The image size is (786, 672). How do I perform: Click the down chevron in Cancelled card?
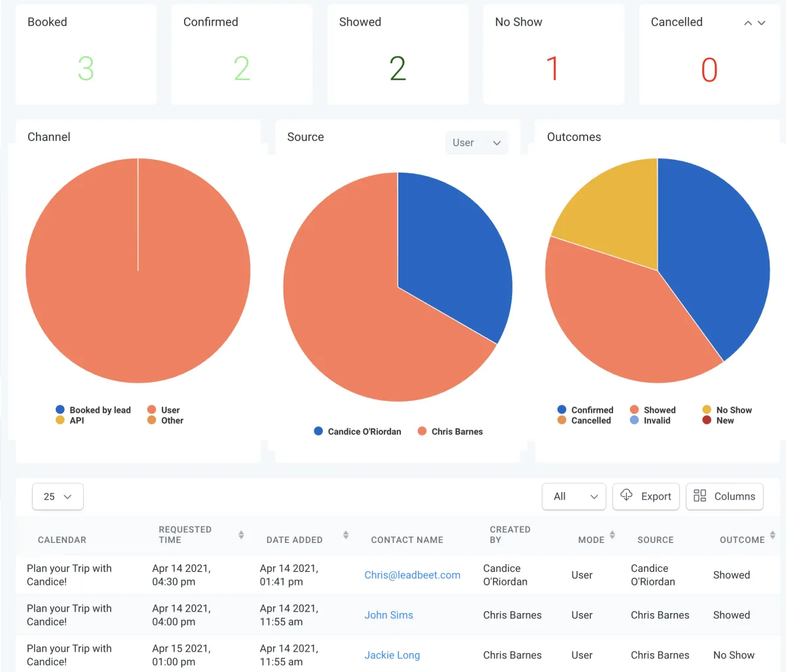click(761, 23)
